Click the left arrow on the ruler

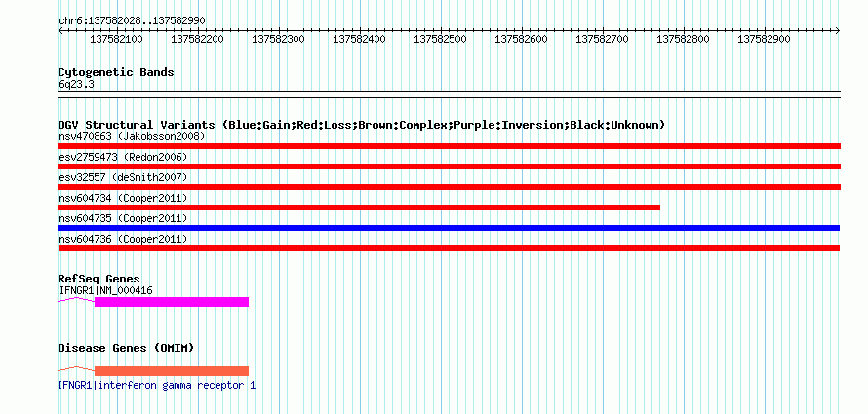[60, 31]
